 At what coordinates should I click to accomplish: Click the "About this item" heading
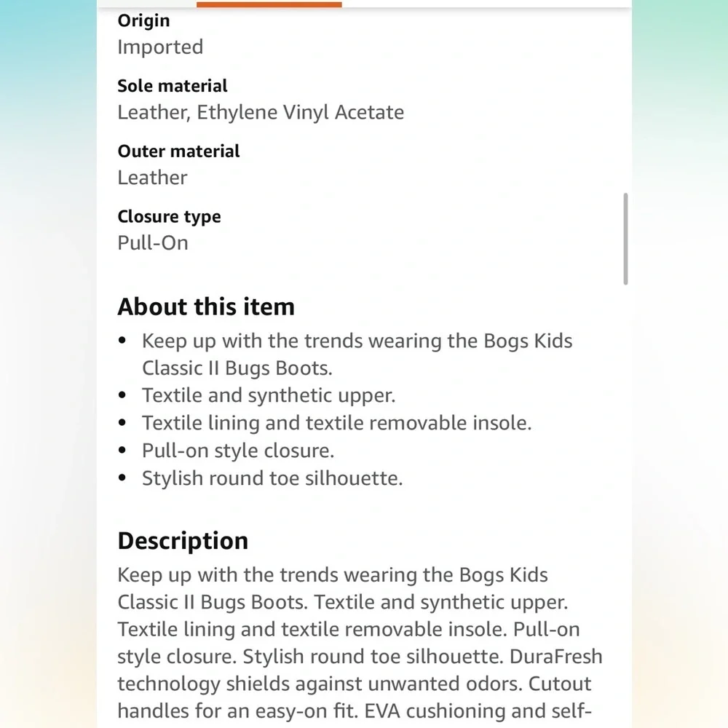click(x=206, y=306)
